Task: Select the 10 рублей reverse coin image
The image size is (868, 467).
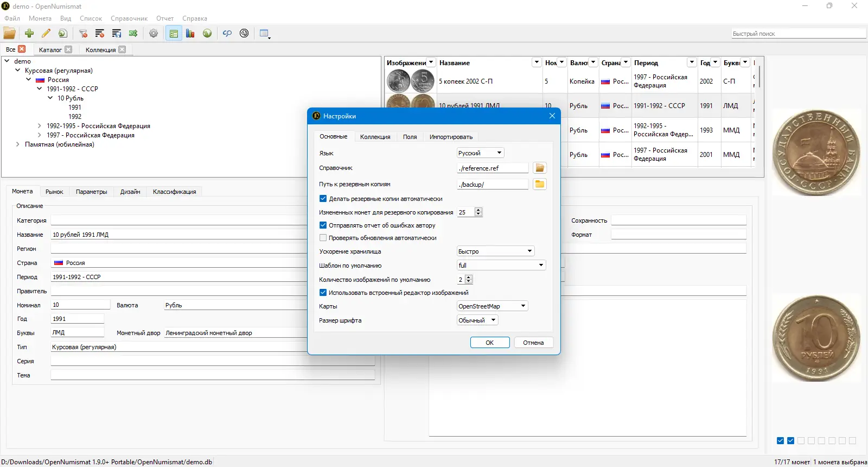Action: [x=816, y=338]
